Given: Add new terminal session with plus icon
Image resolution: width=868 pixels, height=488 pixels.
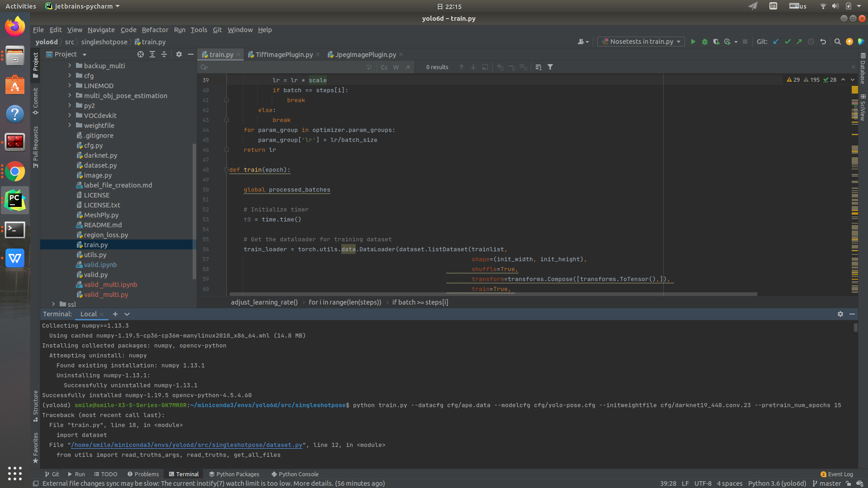Looking at the screenshot, I should (115, 314).
